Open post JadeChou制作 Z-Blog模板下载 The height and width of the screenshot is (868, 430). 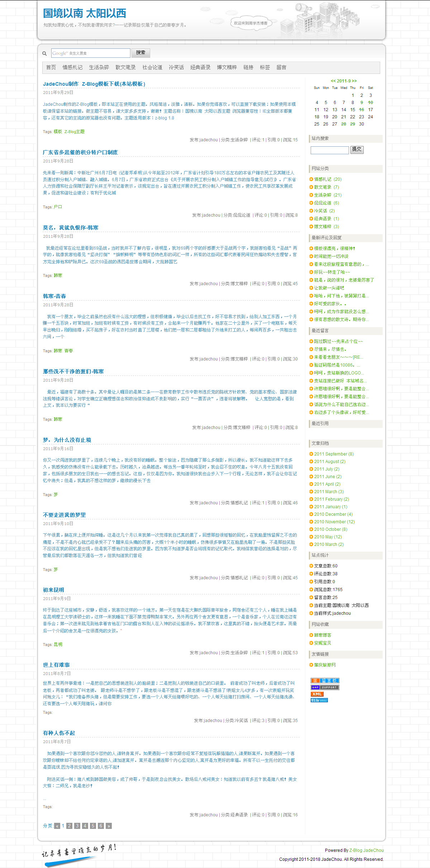point(94,84)
